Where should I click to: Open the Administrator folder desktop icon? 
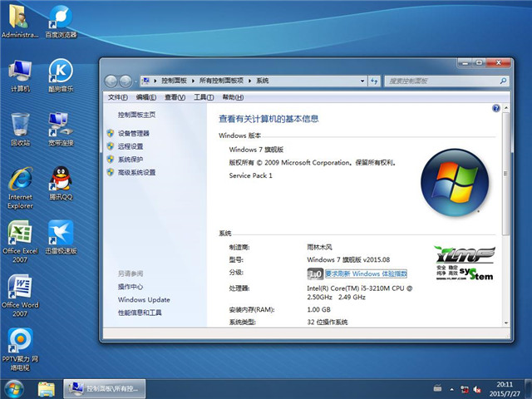20,21
